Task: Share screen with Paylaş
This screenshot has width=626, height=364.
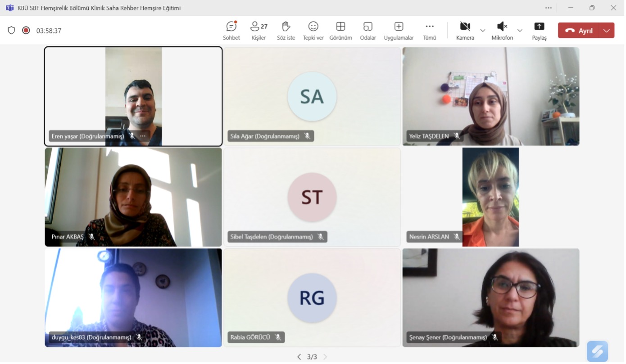Action: [x=539, y=31]
